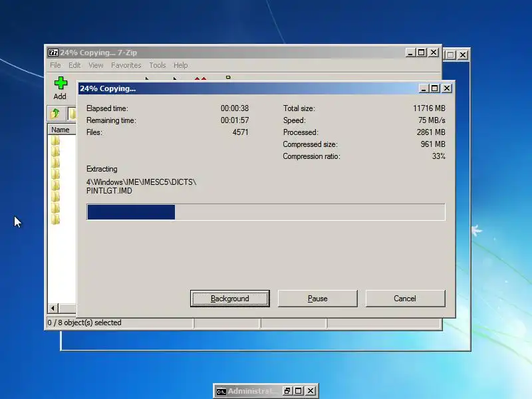Click the Extracting label

click(x=102, y=169)
